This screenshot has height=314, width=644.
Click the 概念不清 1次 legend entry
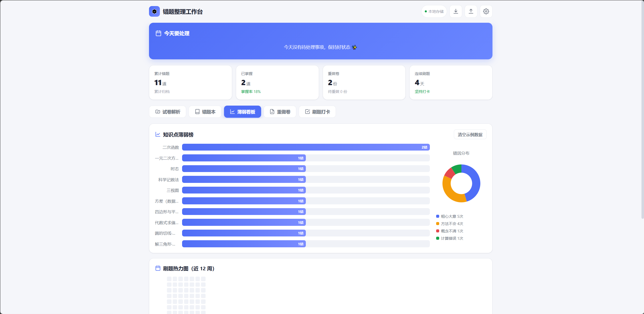pyautogui.click(x=450, y=231)
